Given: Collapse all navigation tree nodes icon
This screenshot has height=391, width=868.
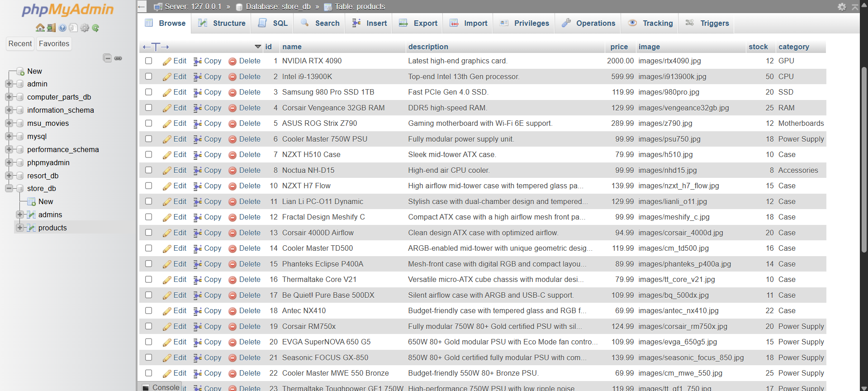Looking at the screenshot, I should point(107,58).
